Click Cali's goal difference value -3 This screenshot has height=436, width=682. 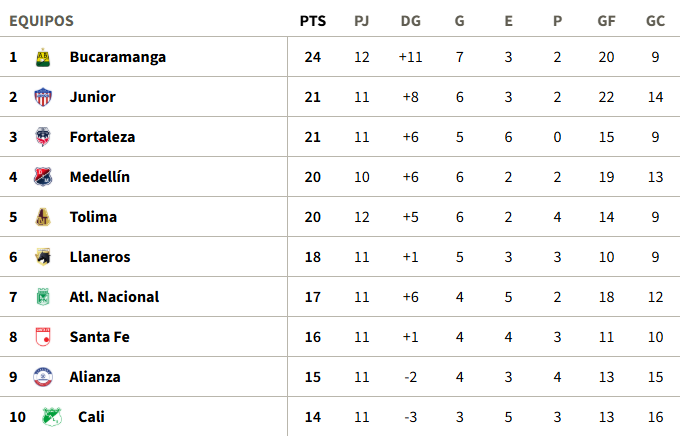pyautogui.click(x=410, y=417)
